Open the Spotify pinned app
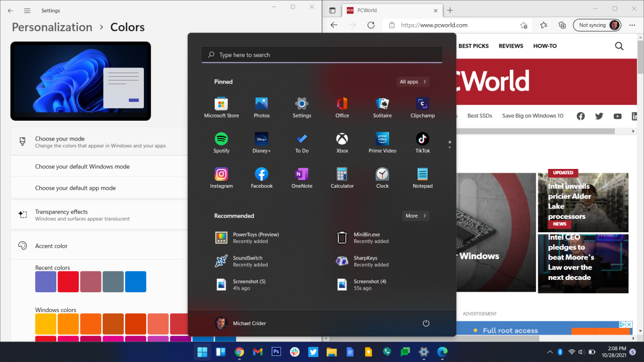The image size is (644, 362). [221, 143]
